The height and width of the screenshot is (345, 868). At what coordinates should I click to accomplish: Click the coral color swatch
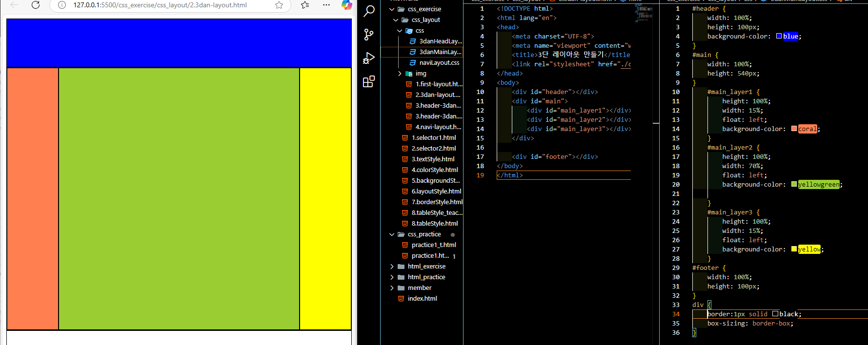click(794, 129)
